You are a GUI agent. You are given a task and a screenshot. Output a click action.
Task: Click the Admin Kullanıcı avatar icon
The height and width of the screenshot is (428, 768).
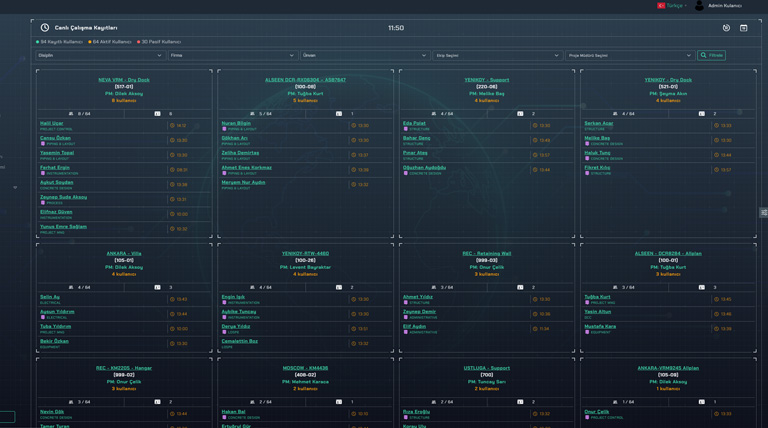[699, 6]
